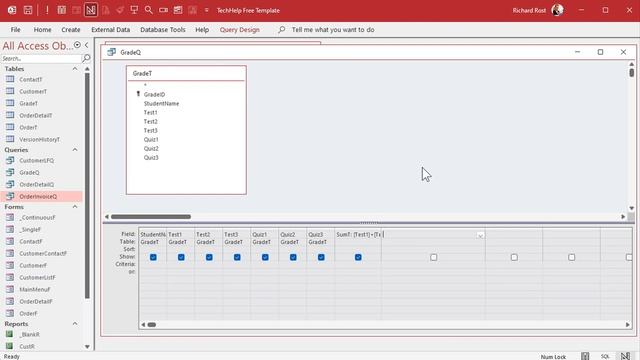
Task: Open the File menu
Action: tap(16, 30)
